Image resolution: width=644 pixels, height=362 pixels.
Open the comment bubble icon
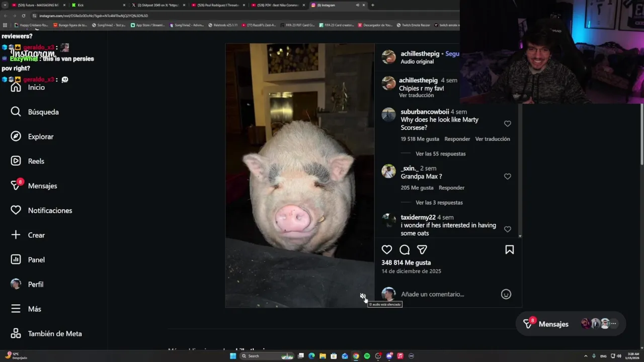[405, 250]
